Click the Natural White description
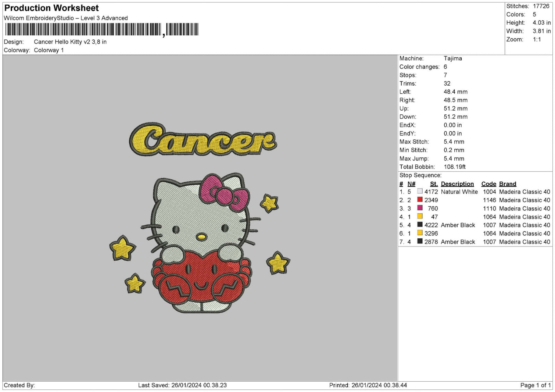Image resolution: width=555 pixels, height=392 pixels. 459,192
